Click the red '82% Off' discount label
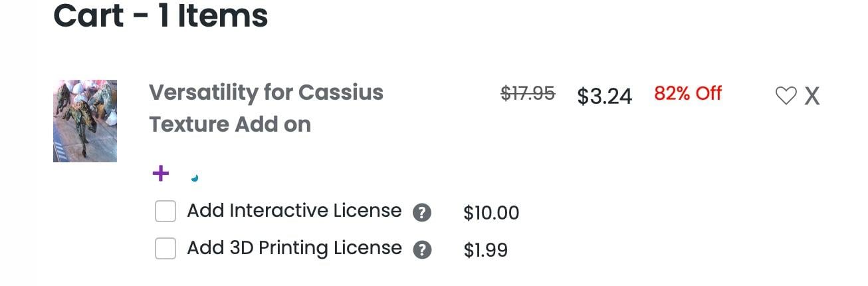The height and width of the screenshot is (286, 868). click(687, 94)
